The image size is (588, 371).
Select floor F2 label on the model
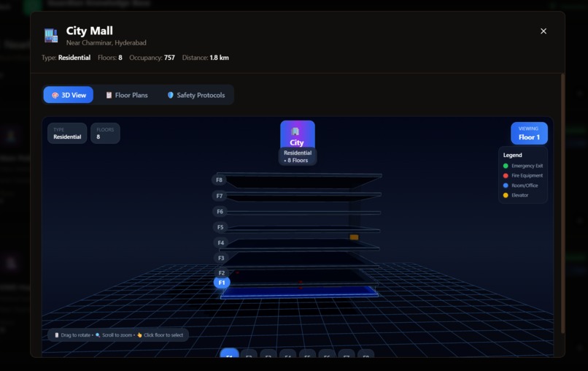tap(221, 272)
